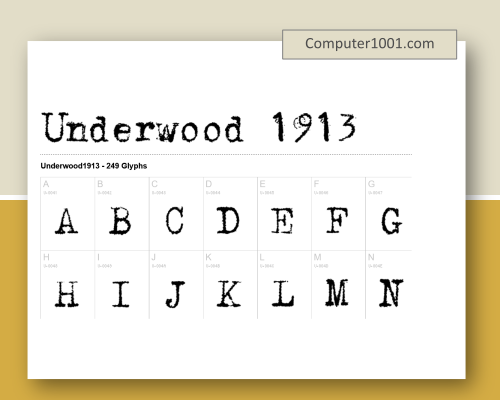Select the glyph cell for letter B
500x400 pixels.
(122, 214)
